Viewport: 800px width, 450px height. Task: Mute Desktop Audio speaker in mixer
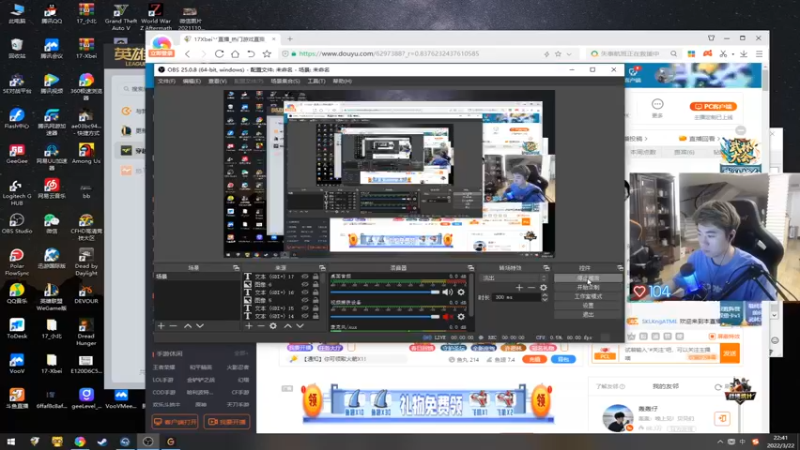pyautogui.click(x=447, y=292)
